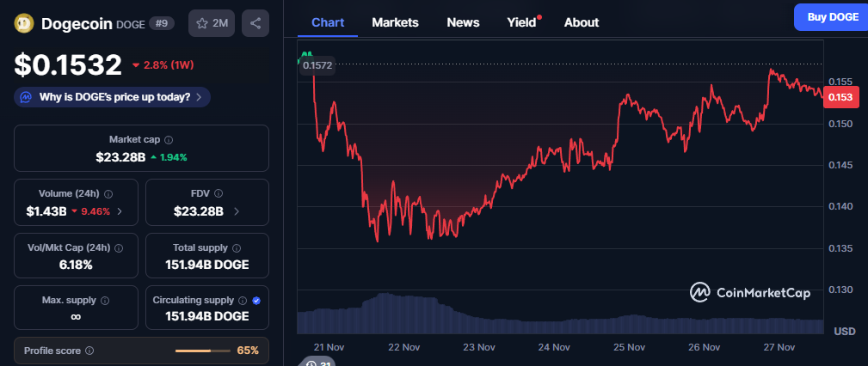868x366 pixels.
Task: Click the Vol/Mkt Cap info icon
Action: point(119,247)
